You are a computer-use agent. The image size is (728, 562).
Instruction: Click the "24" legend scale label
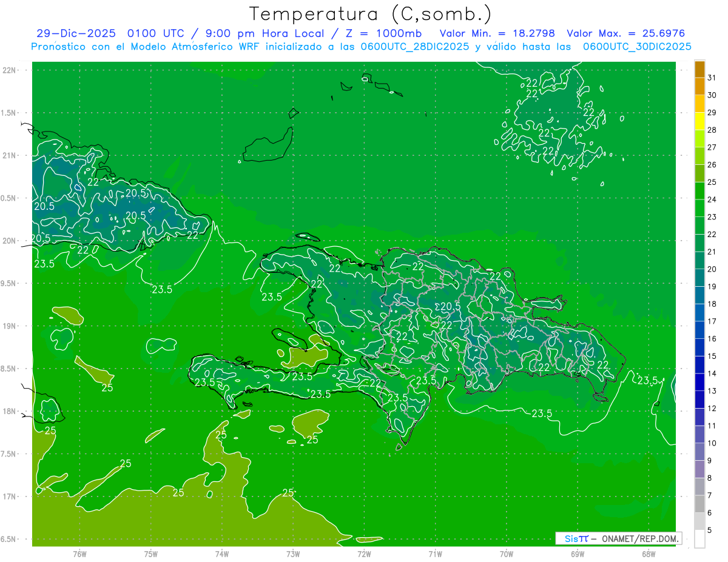click(712, 199)
